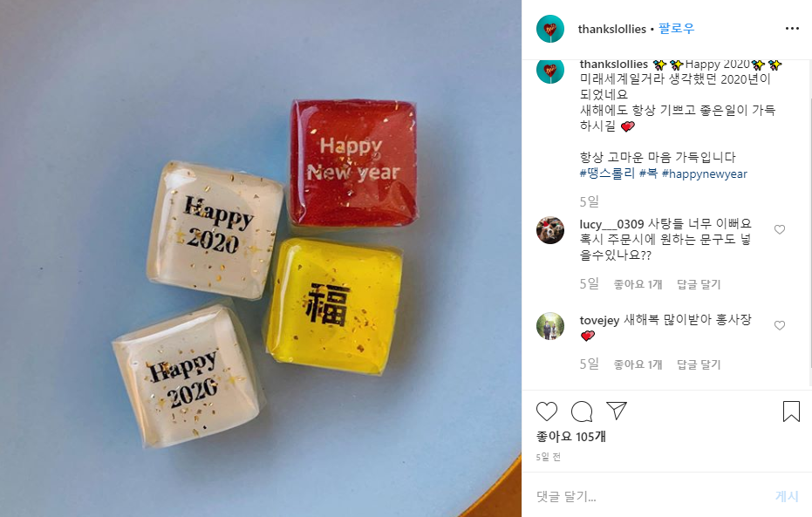The image size is (812, 517).
Task: Open tovejey profile picture
Action: [550, 326]
